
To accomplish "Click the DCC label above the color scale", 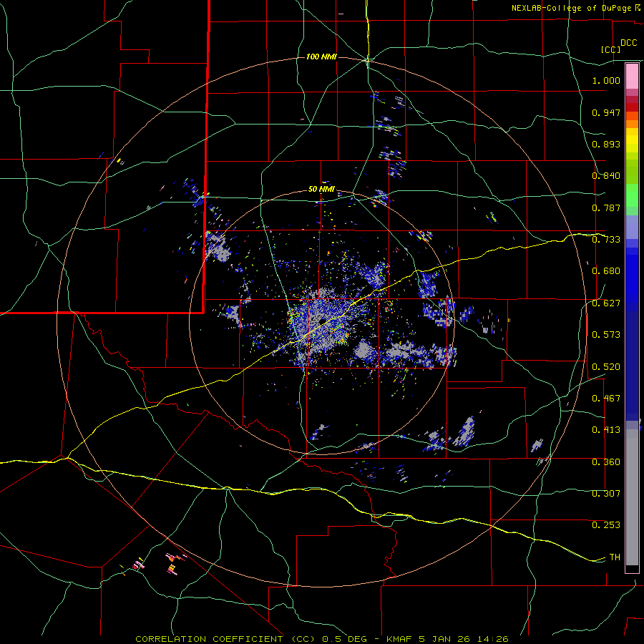I will click(x=628, y=43).
